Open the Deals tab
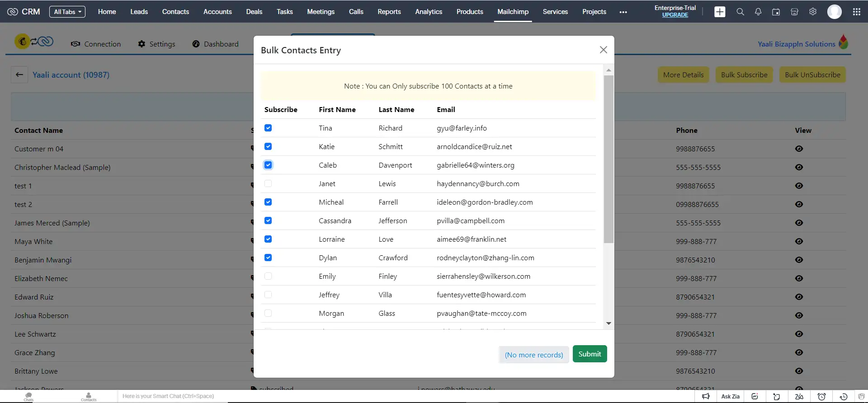The height and width of the screenshot is (403, 868). pos(254,12)
